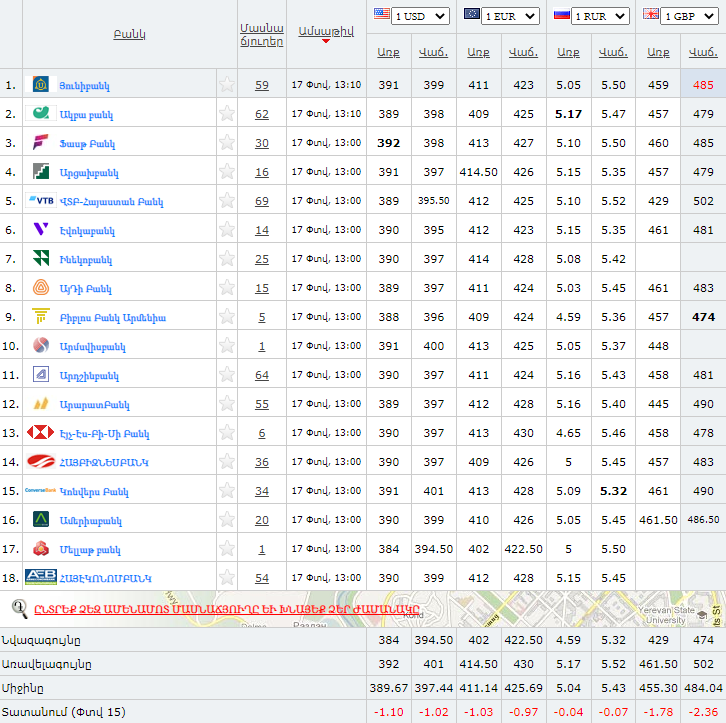Click the US flag icon next to USD
The image size is (726, 723).
[382, 13]
